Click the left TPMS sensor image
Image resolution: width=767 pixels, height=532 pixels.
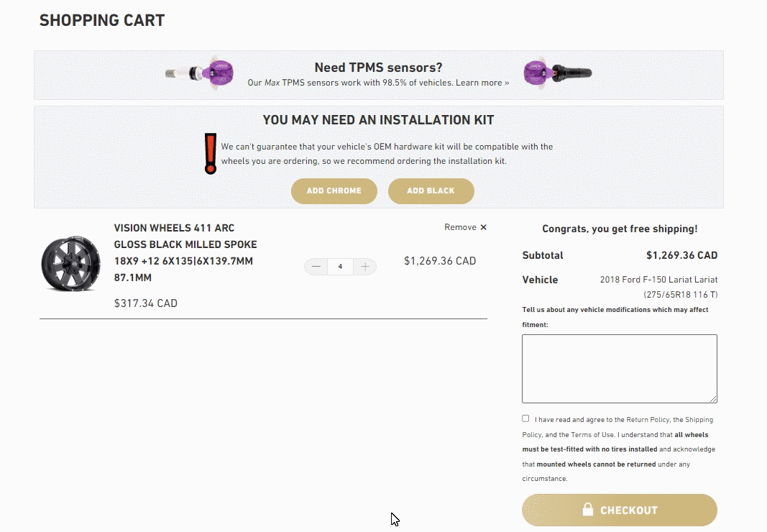pyautogui.click(x=200, y=73)
